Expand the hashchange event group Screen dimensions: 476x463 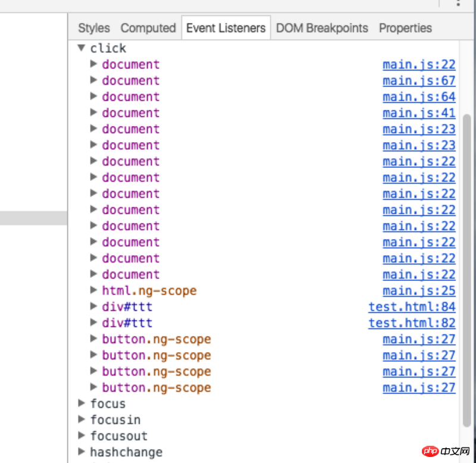82,452
